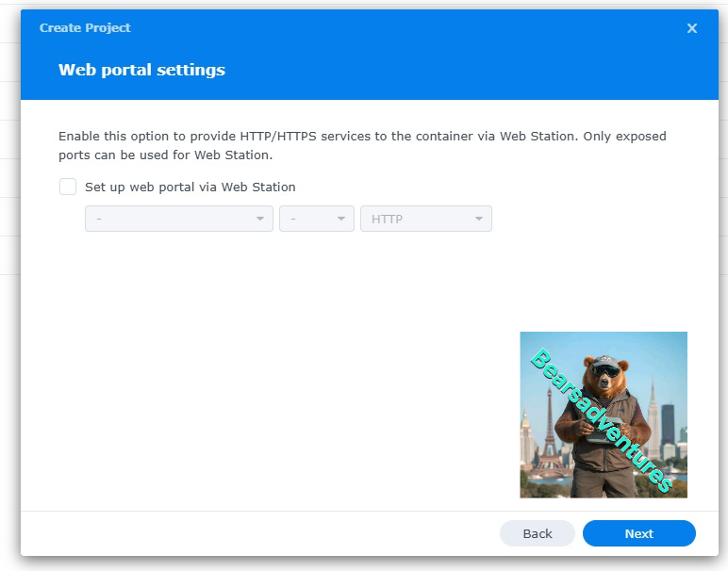The height and width of the screenshot is (571, 728).
Task: Click the arrow of the narrow middle dropdown
Action: click(x=341, y=219)
